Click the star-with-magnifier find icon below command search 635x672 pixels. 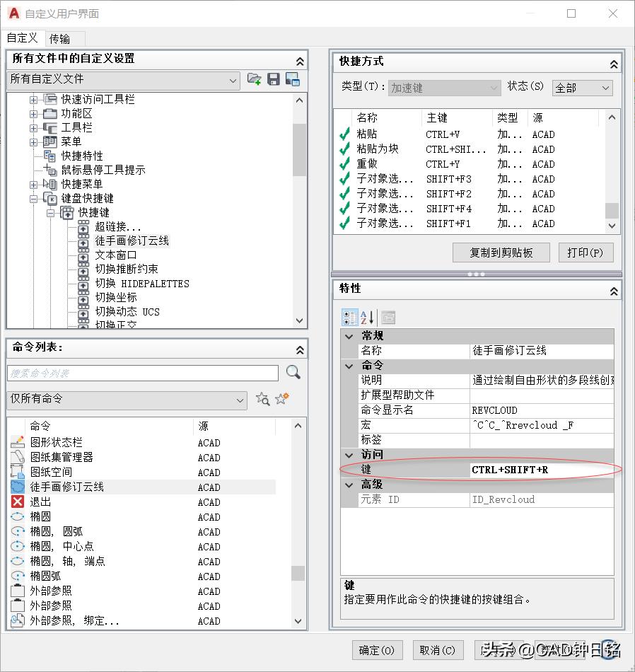click(262, 399)
